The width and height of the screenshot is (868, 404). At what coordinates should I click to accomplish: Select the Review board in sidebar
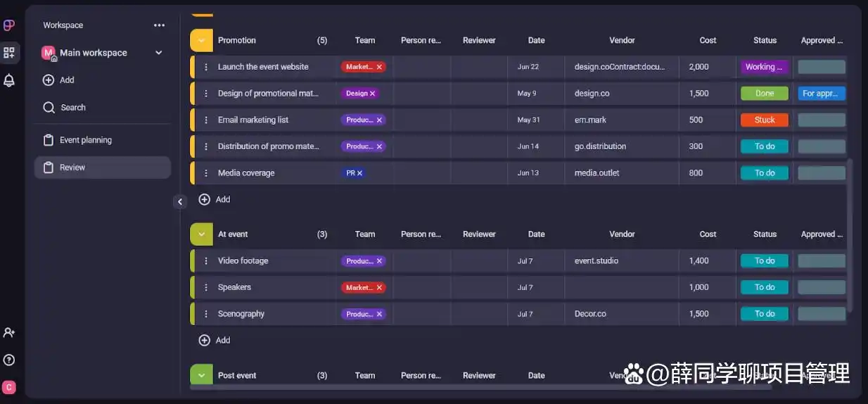[x=72, y=168]
